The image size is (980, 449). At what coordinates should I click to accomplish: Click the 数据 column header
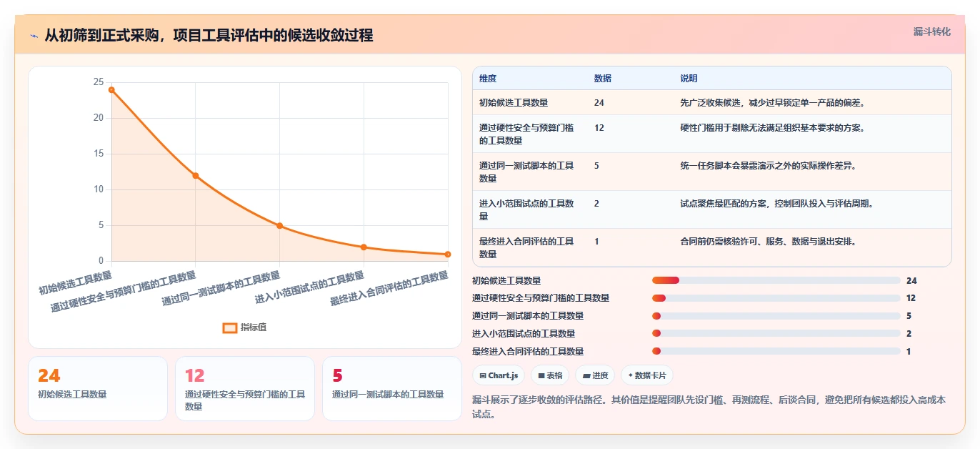coord(602,79)
